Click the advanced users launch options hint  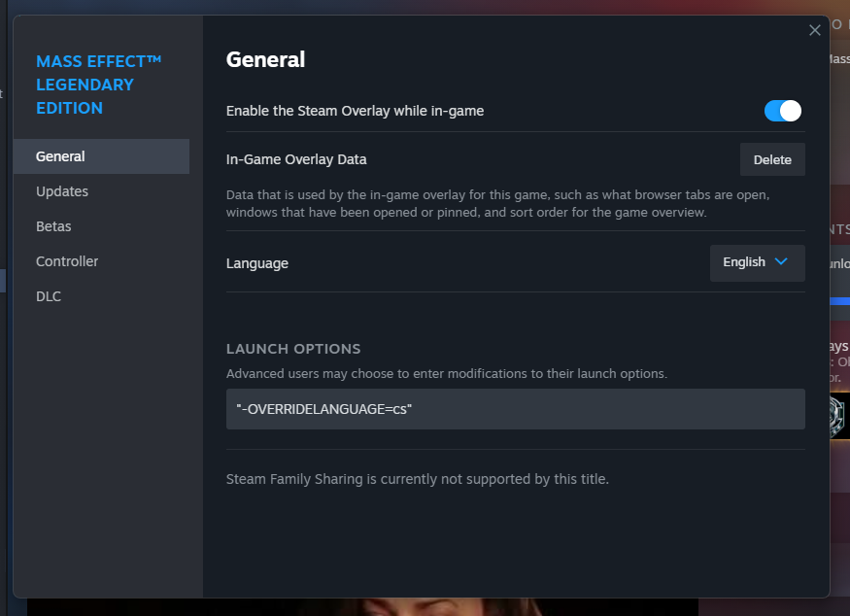[447, 374]
